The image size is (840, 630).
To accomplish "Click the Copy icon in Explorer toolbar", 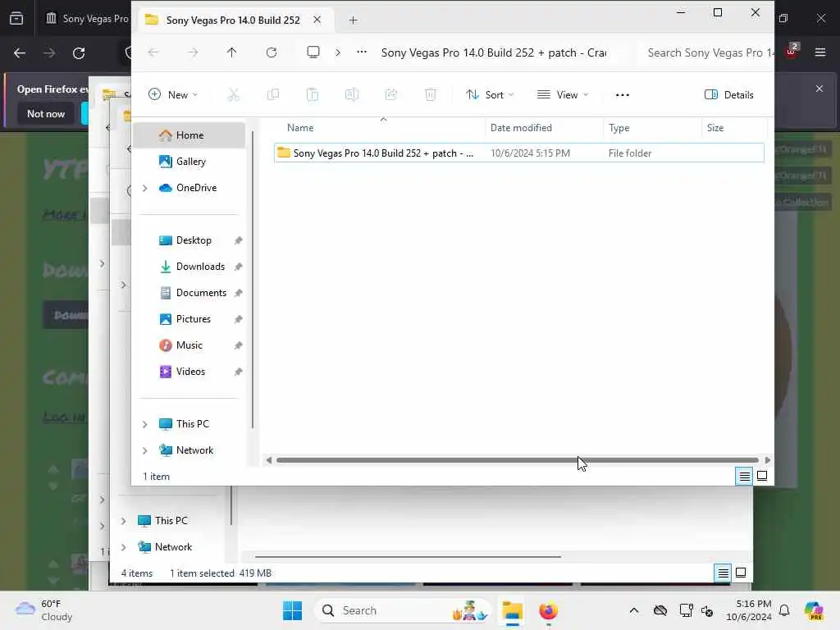I will tap(272, 95).
